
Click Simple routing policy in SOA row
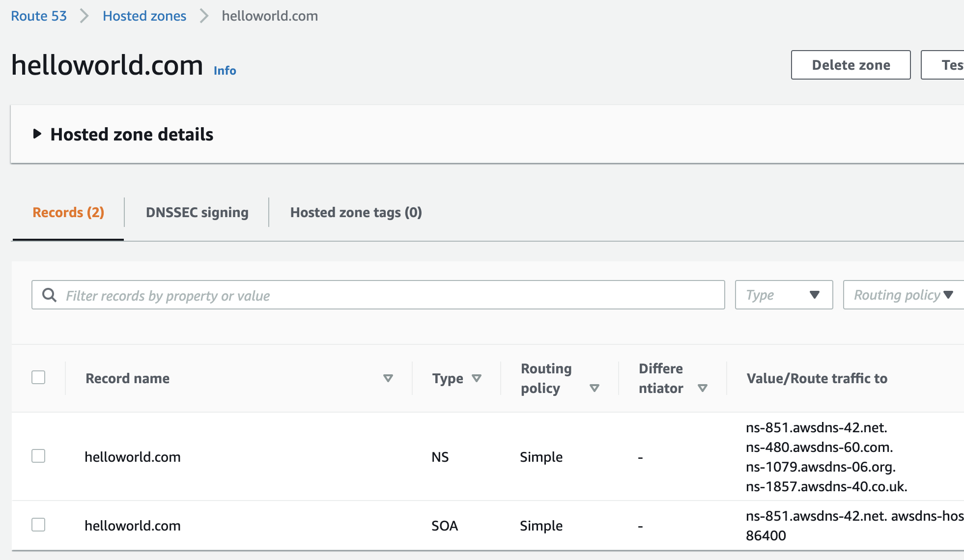pos(541,526)
